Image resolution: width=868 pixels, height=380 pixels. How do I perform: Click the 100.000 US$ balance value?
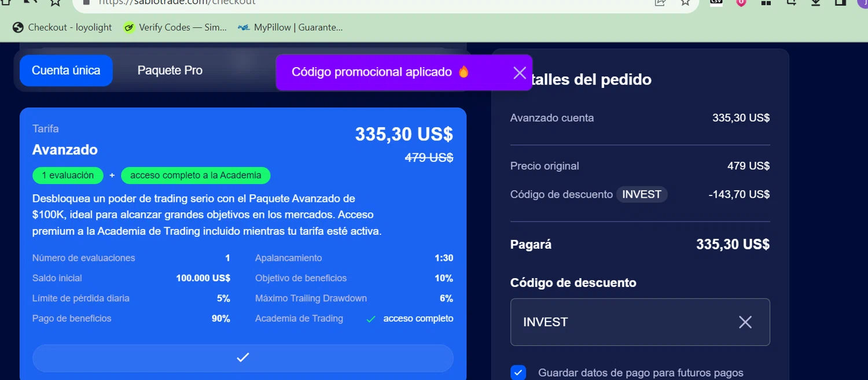coord(203,278)
